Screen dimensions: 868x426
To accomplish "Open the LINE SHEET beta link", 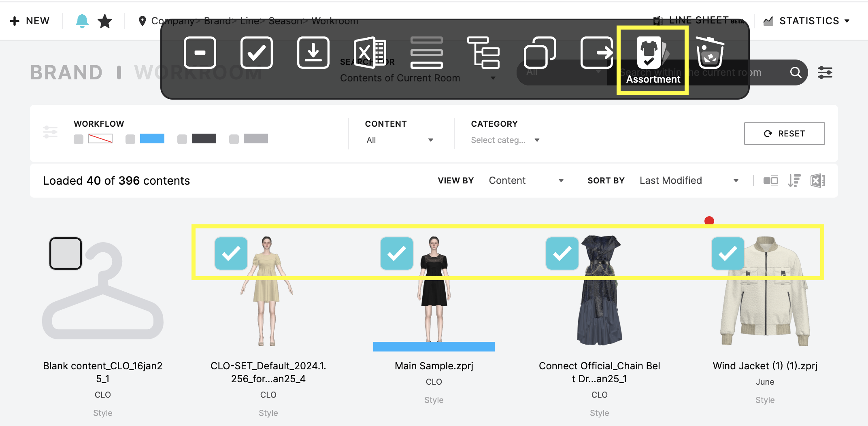I will [698, 20].
